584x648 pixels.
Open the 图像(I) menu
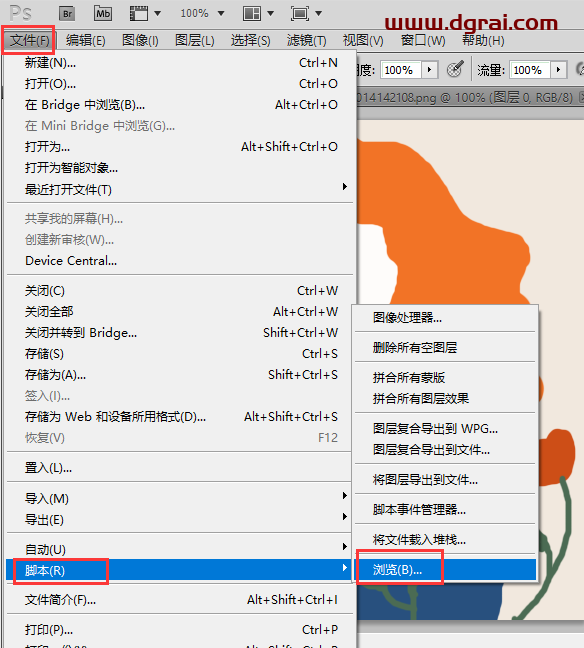140,40
